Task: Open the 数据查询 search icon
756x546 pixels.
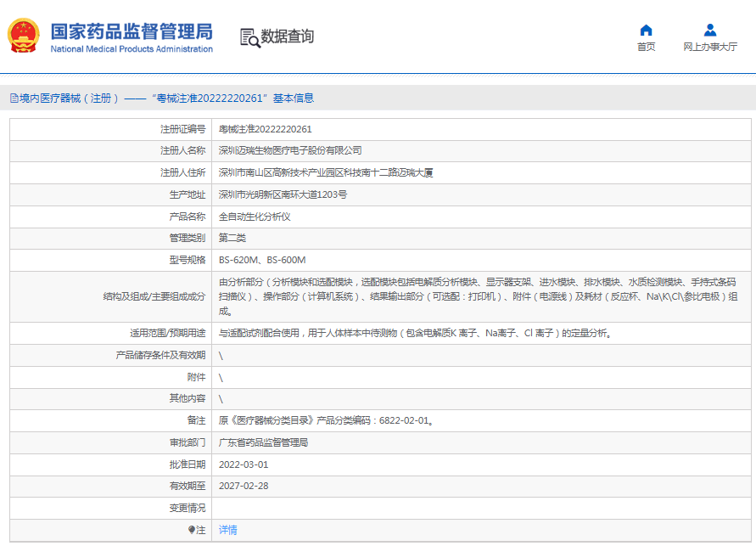Action: click(x=249, y=37)
